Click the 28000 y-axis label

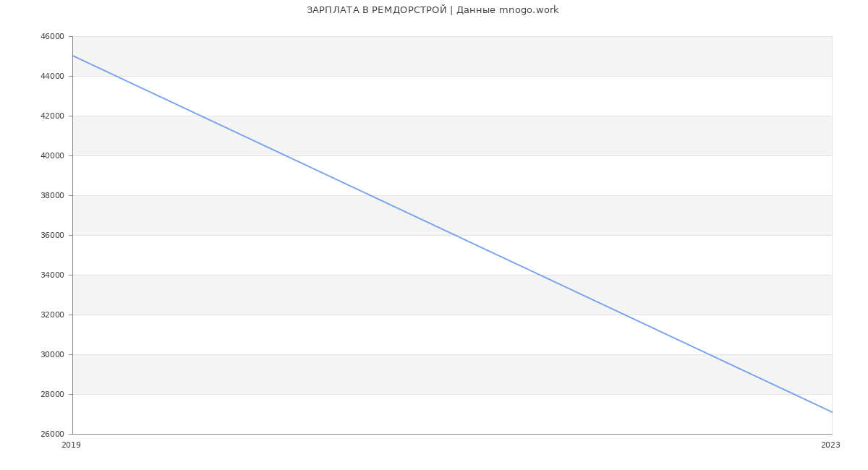[54, 395]
